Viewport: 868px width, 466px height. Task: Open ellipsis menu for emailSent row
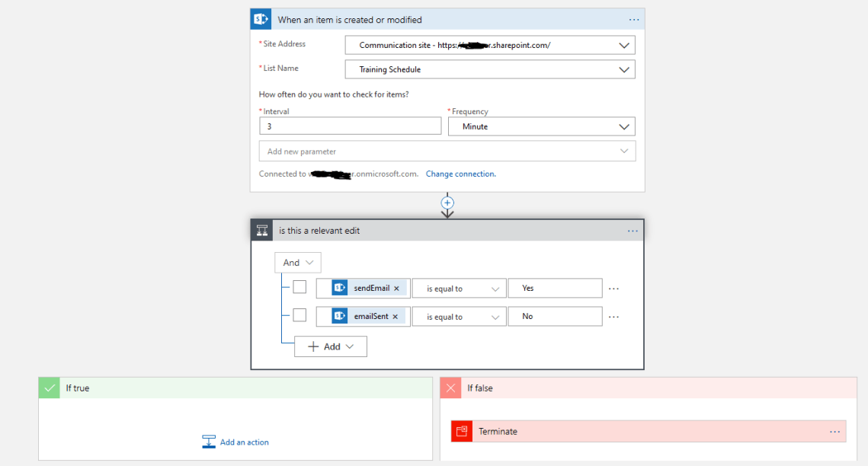coord(613,317)
